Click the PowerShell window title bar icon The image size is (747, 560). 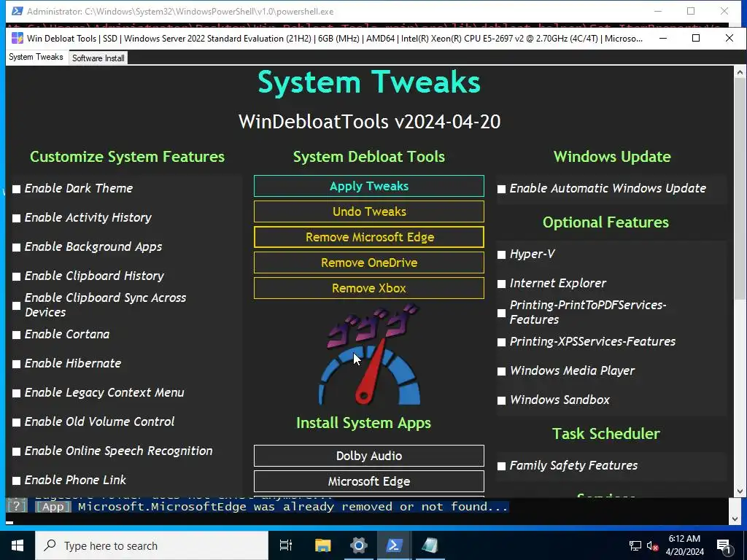[18, 11]
